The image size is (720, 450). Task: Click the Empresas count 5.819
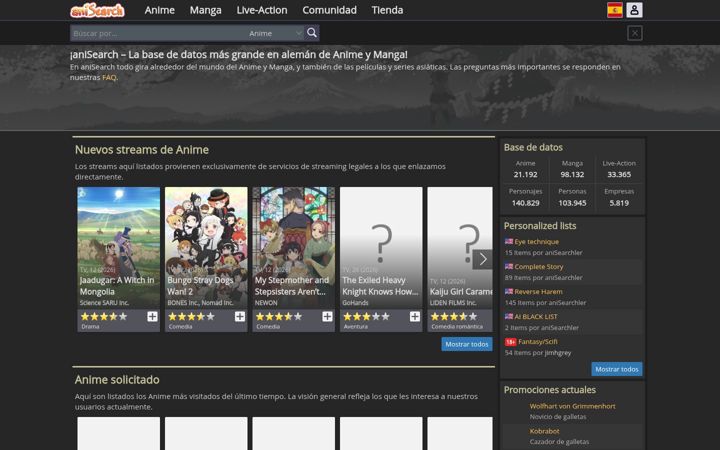pos(619,203)
